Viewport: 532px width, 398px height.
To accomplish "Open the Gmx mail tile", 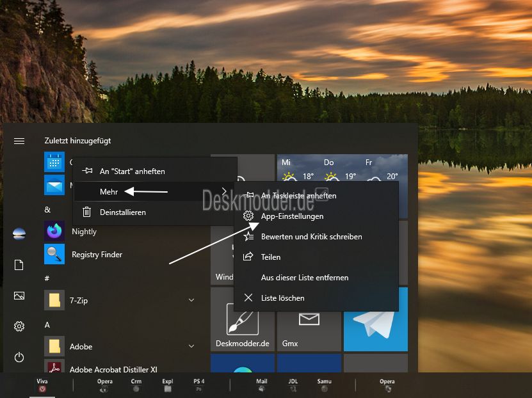I will (x=309, y=319).
